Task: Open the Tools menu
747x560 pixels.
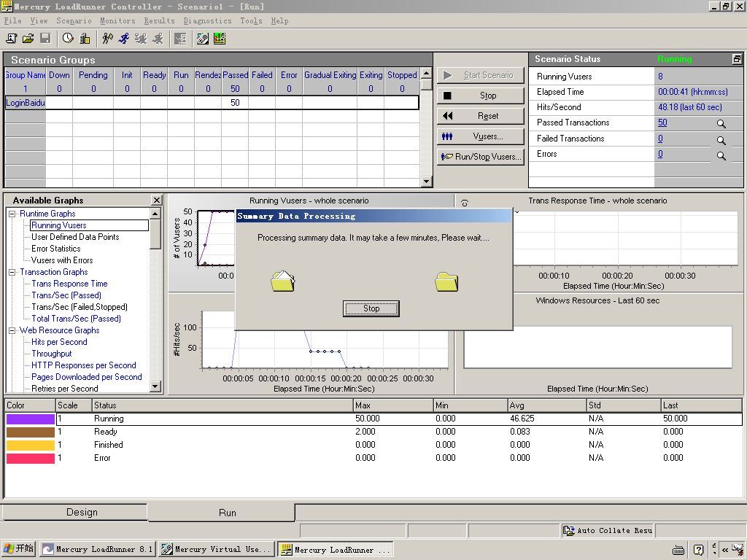Action: [251, 20]
